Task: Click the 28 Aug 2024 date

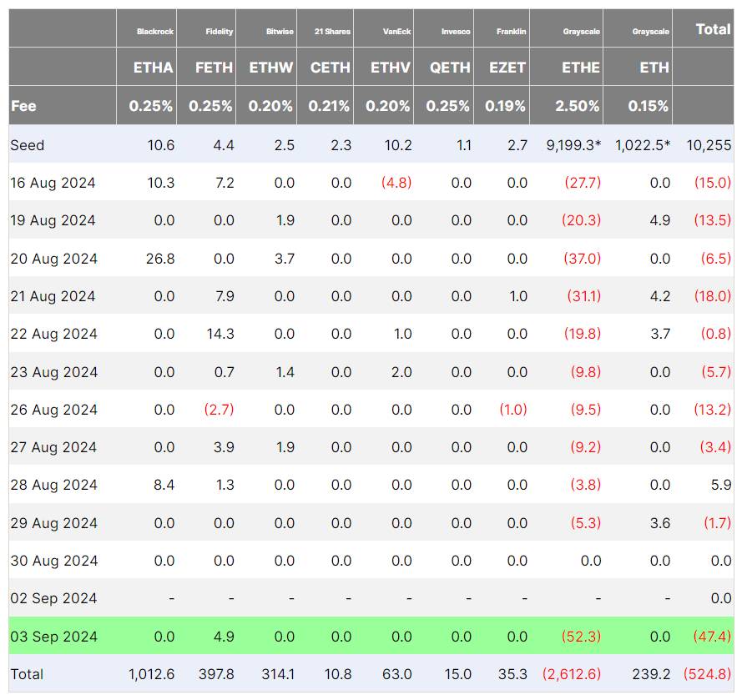Action: click(54, 486)
